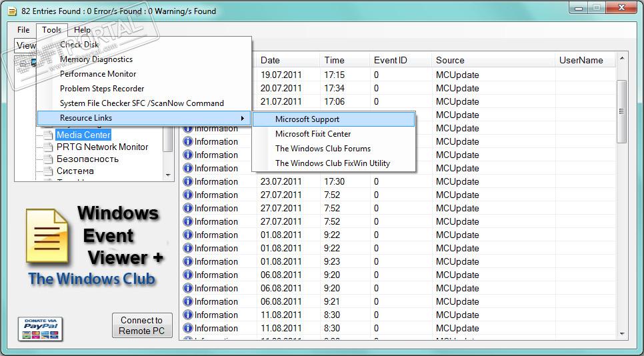
Task: Close the open Tools menu
Action: pos(51,30)
